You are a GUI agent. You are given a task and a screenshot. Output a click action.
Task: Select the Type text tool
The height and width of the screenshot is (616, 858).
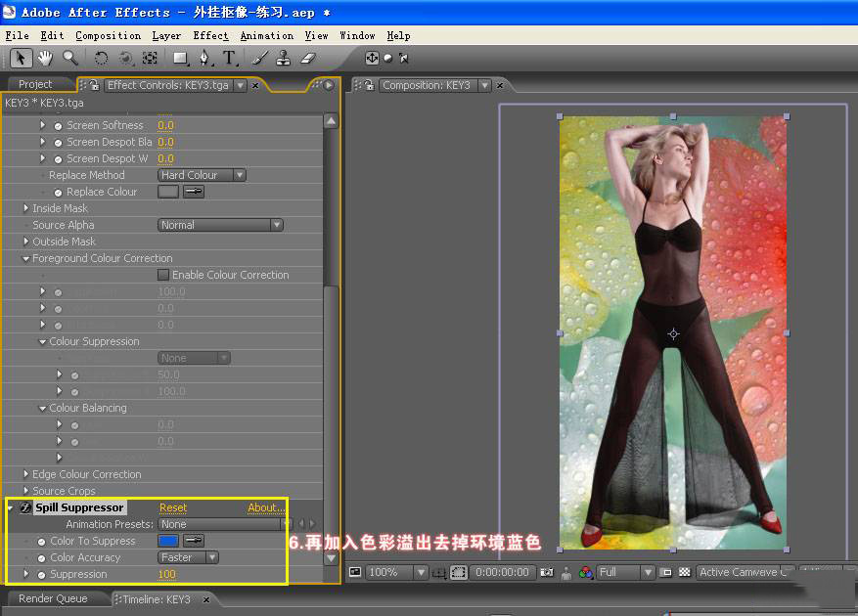(x=229, y=58)
